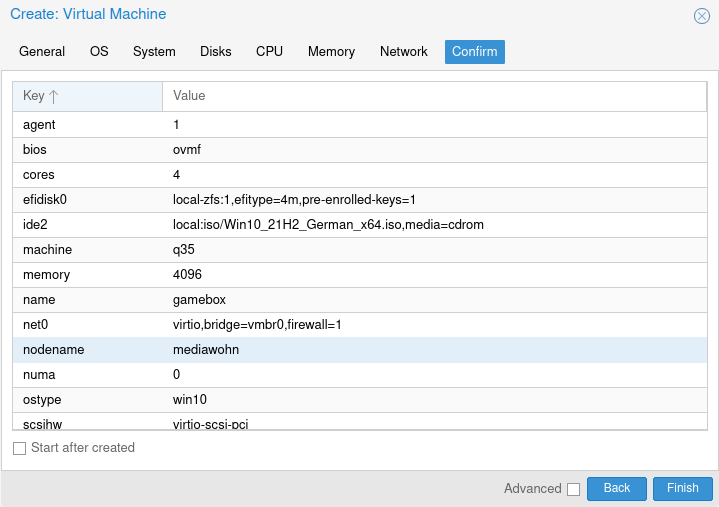Go to the System tab
The width and height of the screenshot is (719, 507).
[x=154, y=52]
